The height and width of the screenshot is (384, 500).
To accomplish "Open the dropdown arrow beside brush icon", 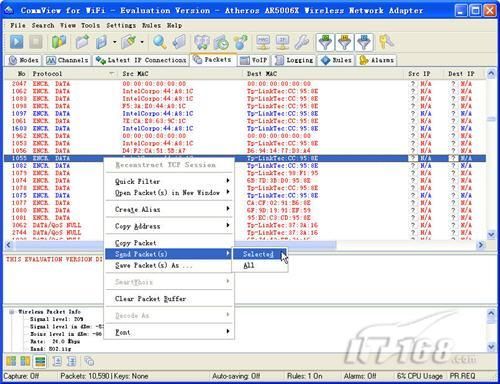I will pos(142,42).
